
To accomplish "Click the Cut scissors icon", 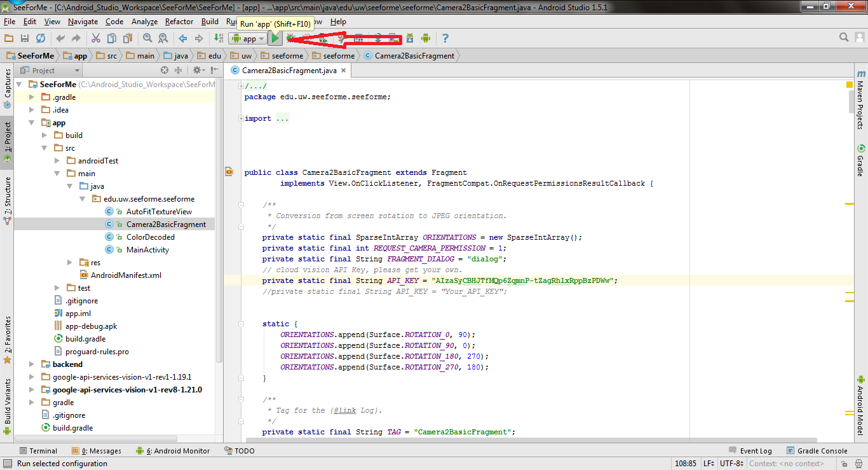I will coord(96,39).
